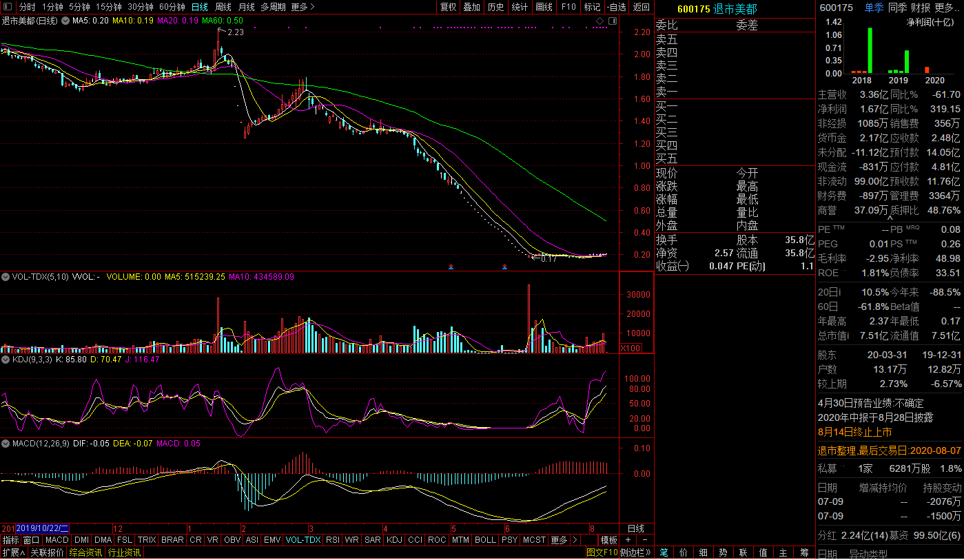The image size is (964, 560).
Task: Open the main chart indicator dropdown arrow
Action: [65, 21]
